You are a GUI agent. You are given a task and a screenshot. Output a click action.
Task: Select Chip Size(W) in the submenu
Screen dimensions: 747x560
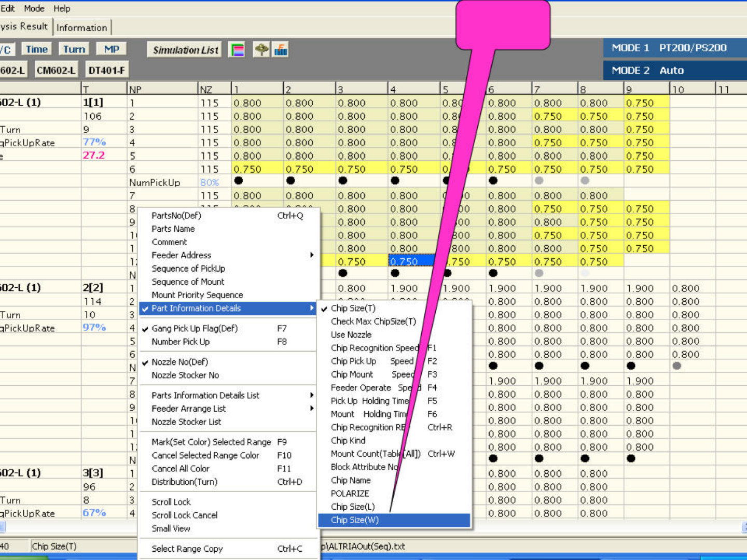[x=355, y=520]
